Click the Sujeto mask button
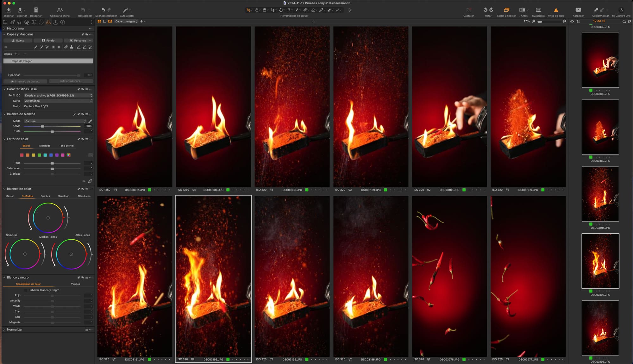The height and width of the screenshot is (364, 633). coord(18,41)
